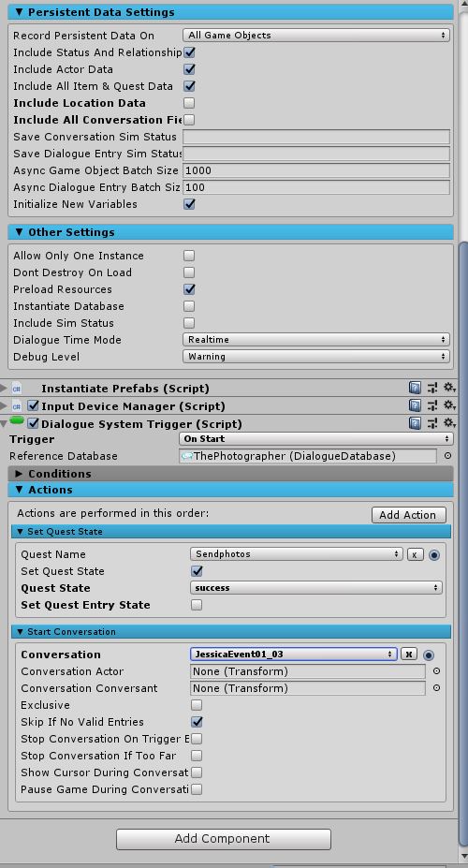Click the inspector vertical scrollbar
This screenshot has width=468, height=868.
(463, 540)
